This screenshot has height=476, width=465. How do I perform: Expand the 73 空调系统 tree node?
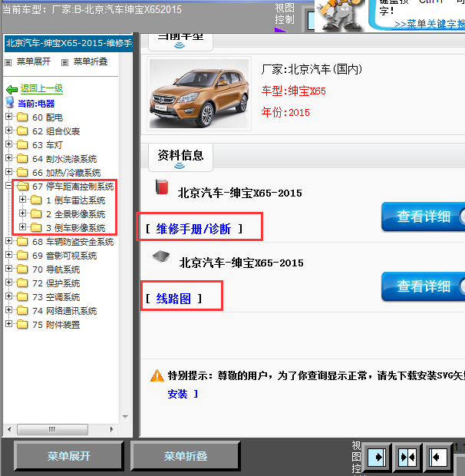8,296
